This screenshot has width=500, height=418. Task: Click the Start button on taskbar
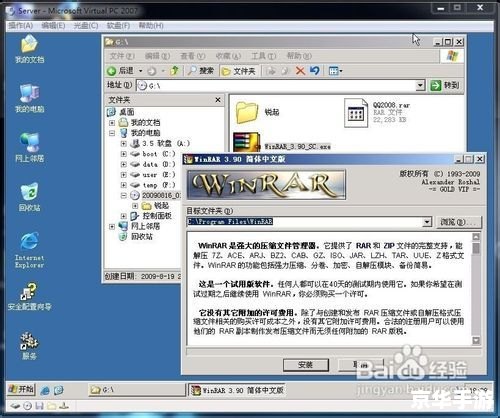point(21,389)
